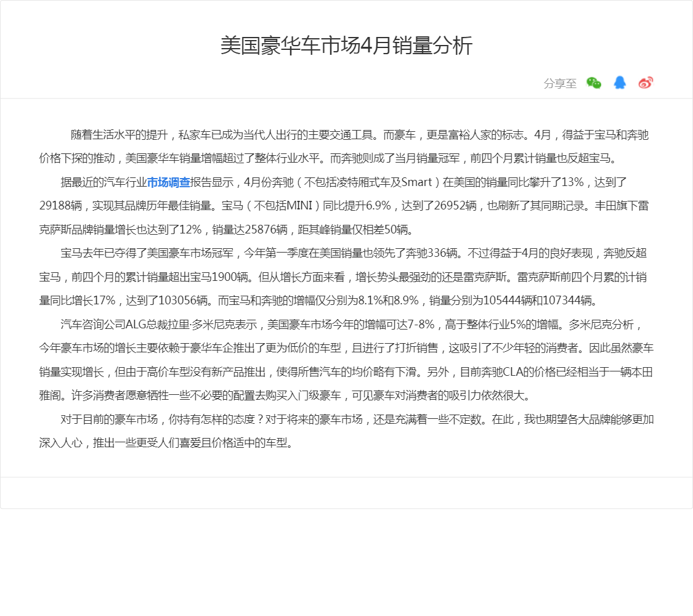Open the 市场调查 hyperlink
Image resolution: width=693 pixels, height=616 pixels.
click(x=168, y=182)
